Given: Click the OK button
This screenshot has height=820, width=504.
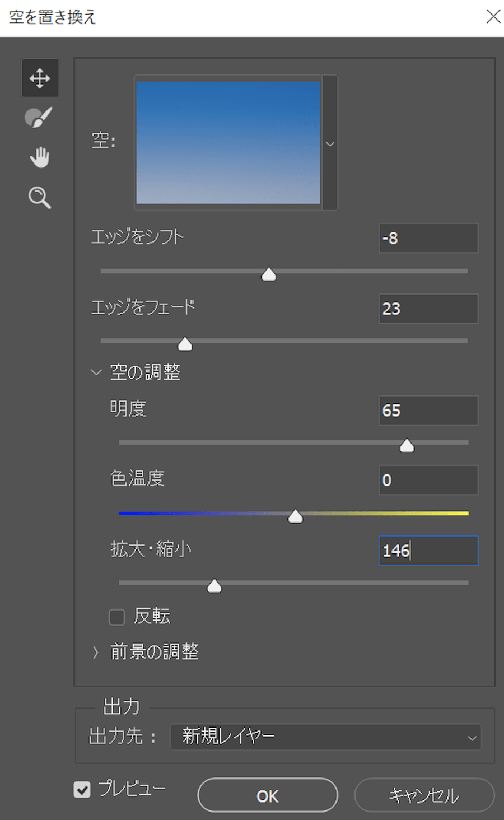Looking at the screenshot, I should click(268, 795).
